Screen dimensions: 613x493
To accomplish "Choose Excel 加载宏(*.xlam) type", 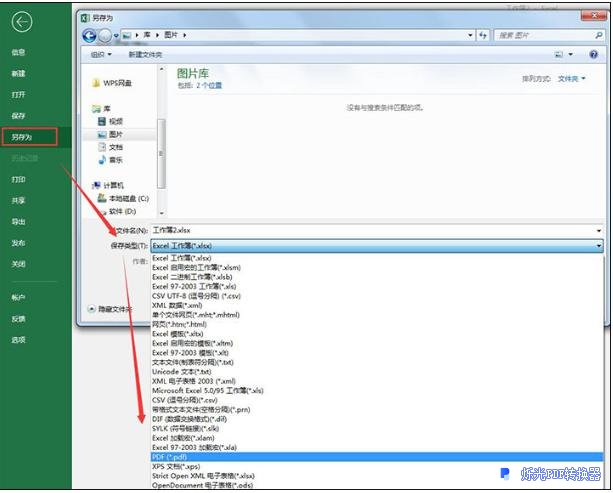I will 377,438.
